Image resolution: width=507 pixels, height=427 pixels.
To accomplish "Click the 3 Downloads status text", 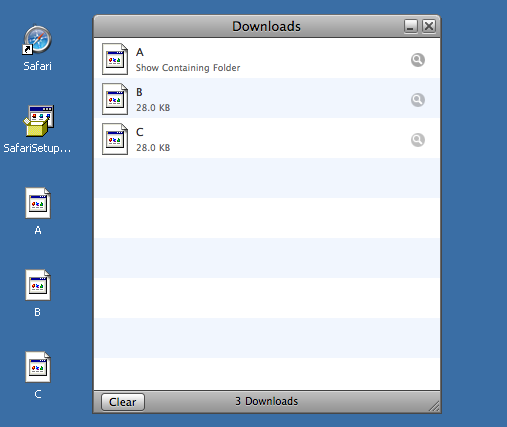I will click(x=267, y=401).
